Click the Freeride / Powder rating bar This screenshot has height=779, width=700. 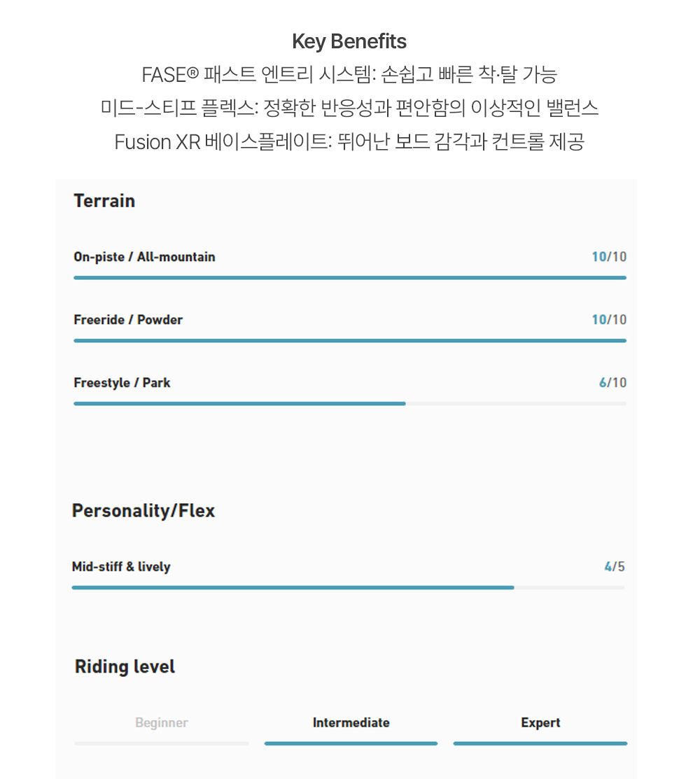pos(349,341)
